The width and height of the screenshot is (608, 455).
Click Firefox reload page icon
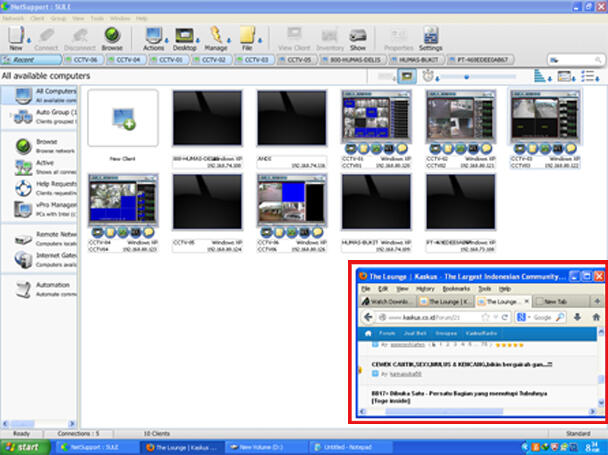[504, 317]
